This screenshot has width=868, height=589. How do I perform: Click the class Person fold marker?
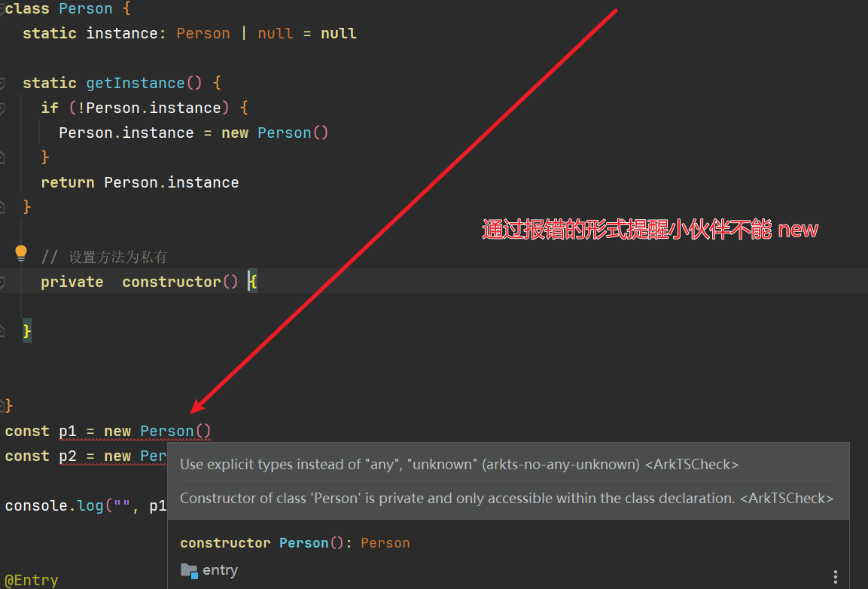point(2,9)
